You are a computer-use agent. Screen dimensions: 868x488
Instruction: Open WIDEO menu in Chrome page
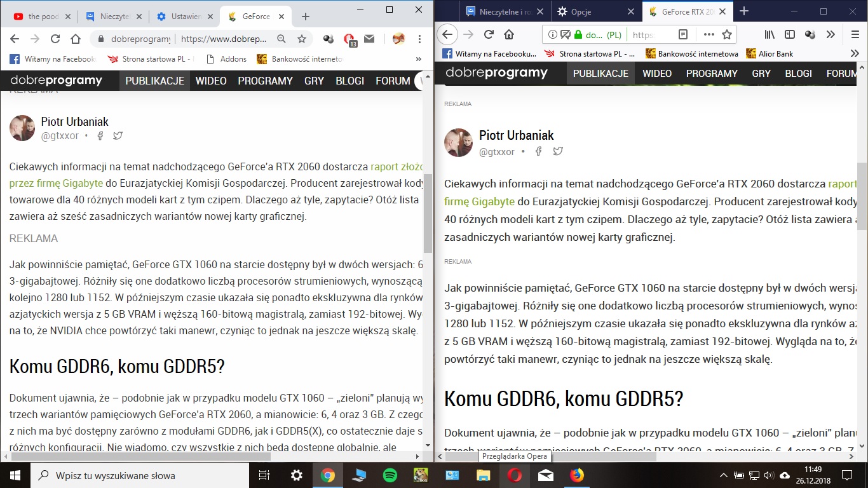coord(211,81)
